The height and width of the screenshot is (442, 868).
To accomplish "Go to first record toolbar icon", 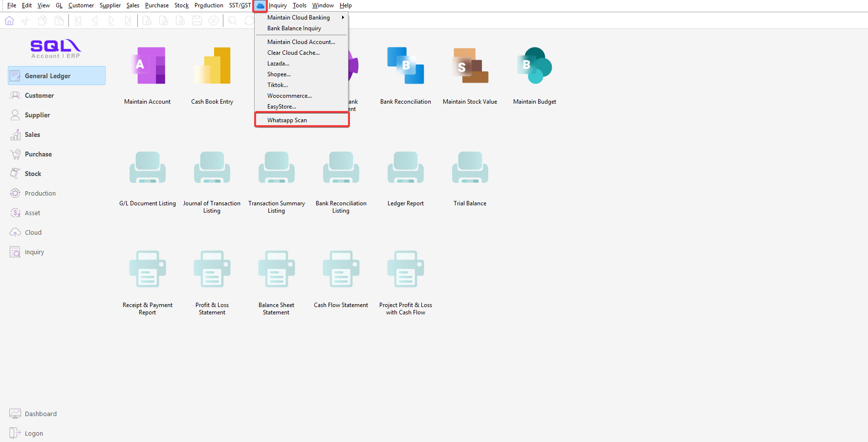I will coord(78,21).
